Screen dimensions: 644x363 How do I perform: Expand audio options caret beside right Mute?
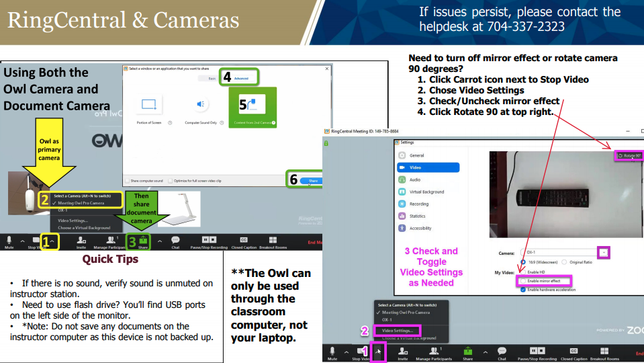[x=347, y=352]
